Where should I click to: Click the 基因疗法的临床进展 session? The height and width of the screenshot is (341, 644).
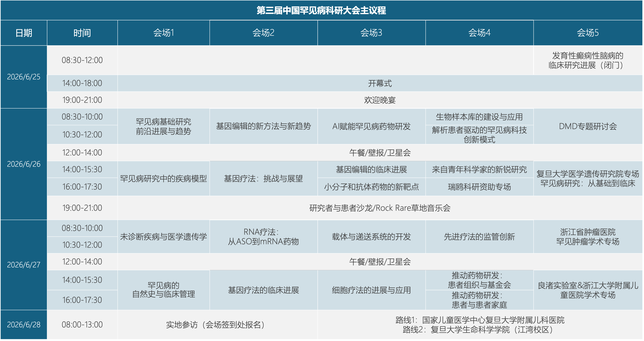coord(263,290)
